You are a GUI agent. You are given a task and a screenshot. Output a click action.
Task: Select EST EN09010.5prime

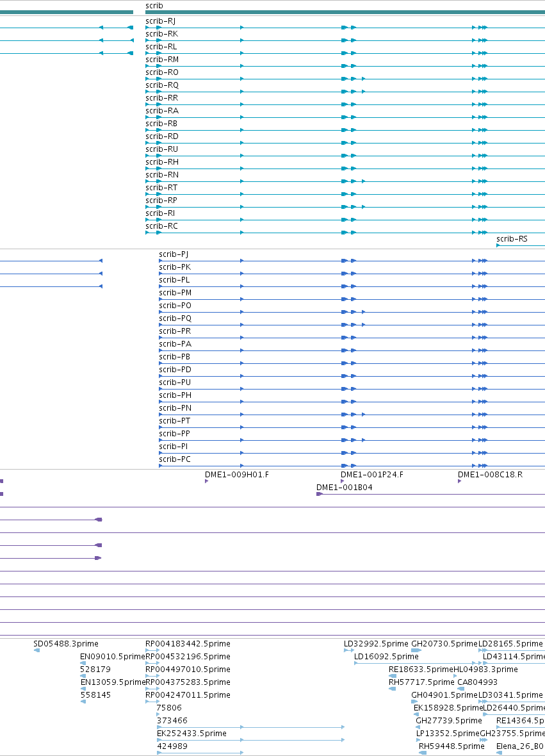point(112,657)
